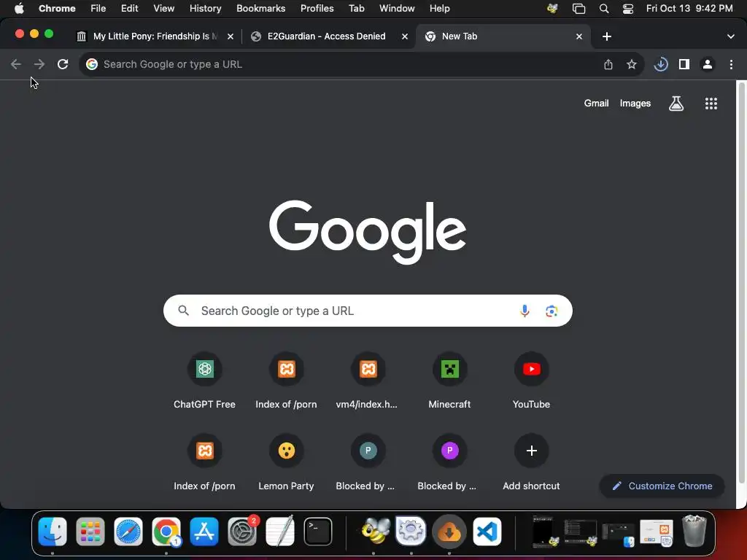Open the Trash in the Dock
747x560 pixels.
[694, 532]
